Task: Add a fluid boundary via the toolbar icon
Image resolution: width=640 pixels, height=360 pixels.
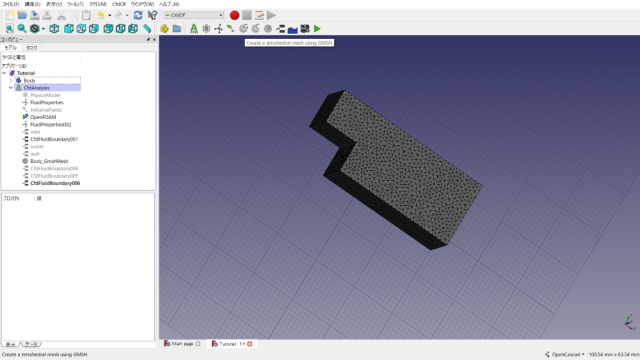Action: tap(280, 29)
